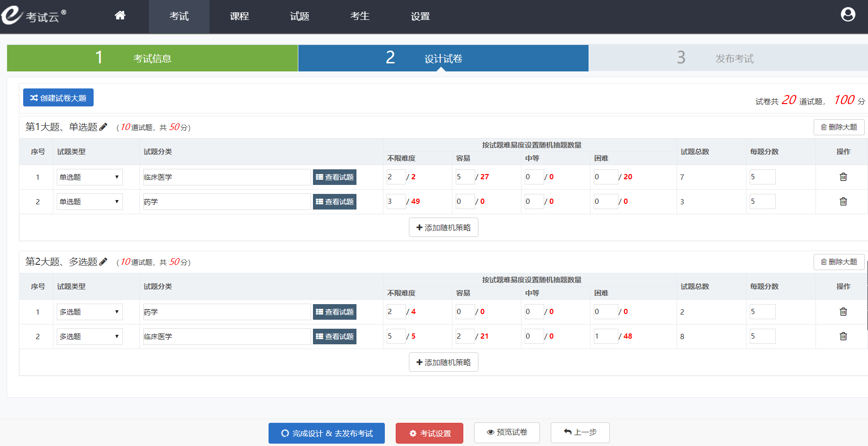This screenshot has height=446, width=868.
Task: Click 药学 category field in 多选题 section
Action: coord(227,312)
